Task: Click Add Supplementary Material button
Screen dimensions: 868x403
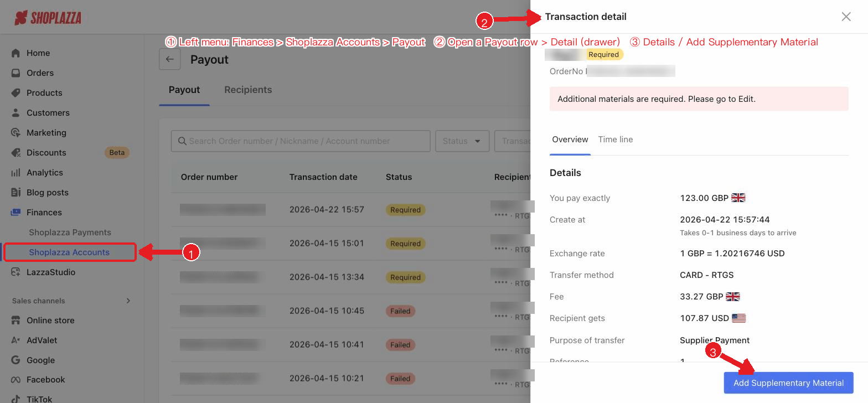Action: (788, 383)
